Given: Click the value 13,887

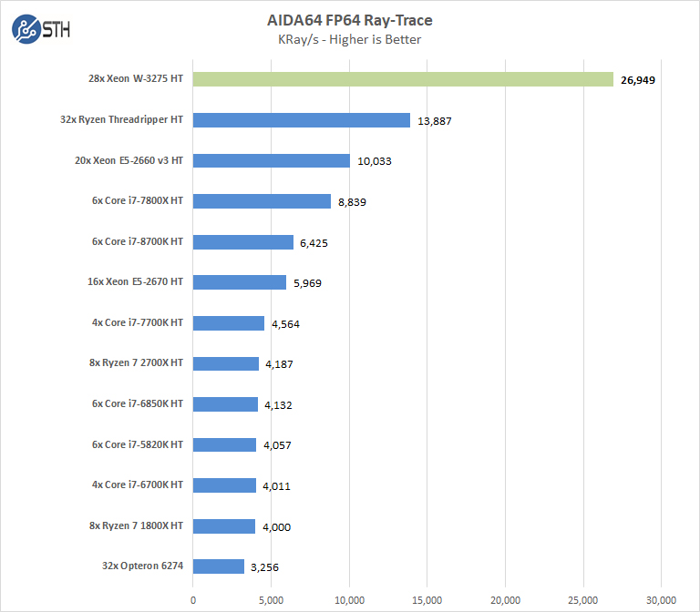Looking at the screenshot, I should click(x=435, y=121).
